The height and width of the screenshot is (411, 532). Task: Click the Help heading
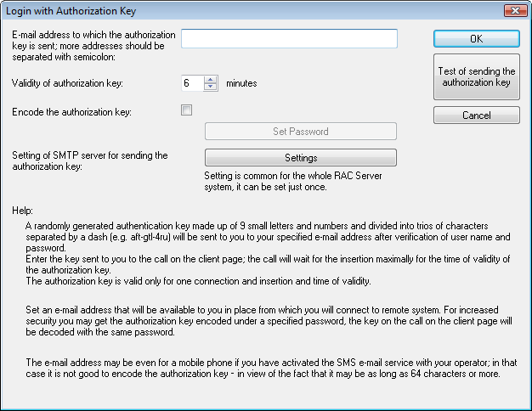click(23, 210)
